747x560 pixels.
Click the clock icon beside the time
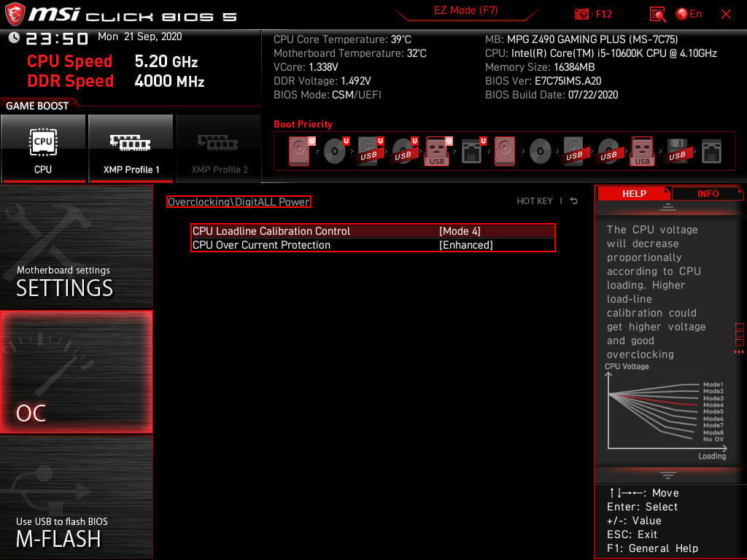click(x=15, y=37)
